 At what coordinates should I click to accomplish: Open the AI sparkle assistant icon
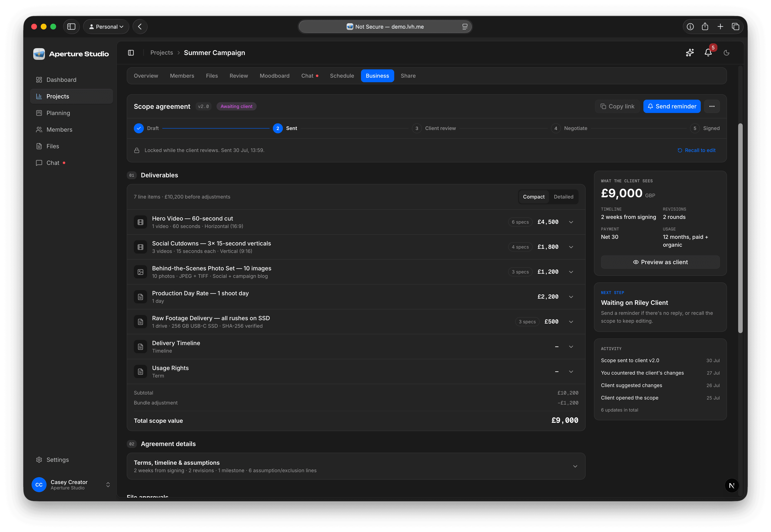[x=690, y=53]
